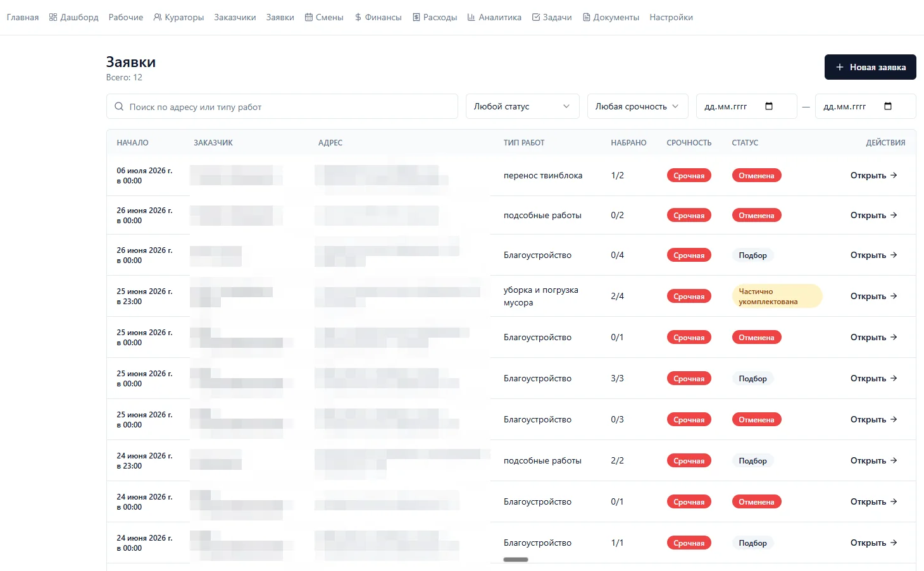Expand the Любая срочность dropdown
Screen dimensions: 924x571
(637, 106)
